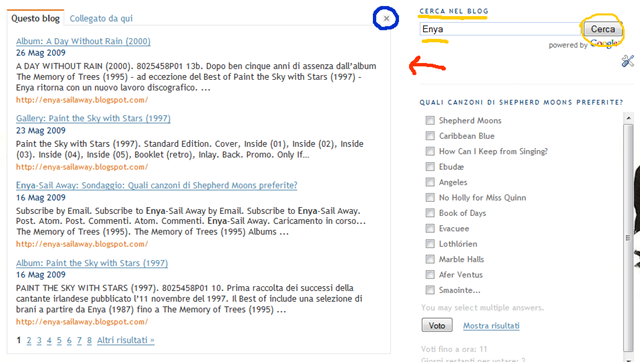Open Gallery: Paint the Sky with Stars (1997)
Viewport: 640px width, 362px height.
(93, 118)
